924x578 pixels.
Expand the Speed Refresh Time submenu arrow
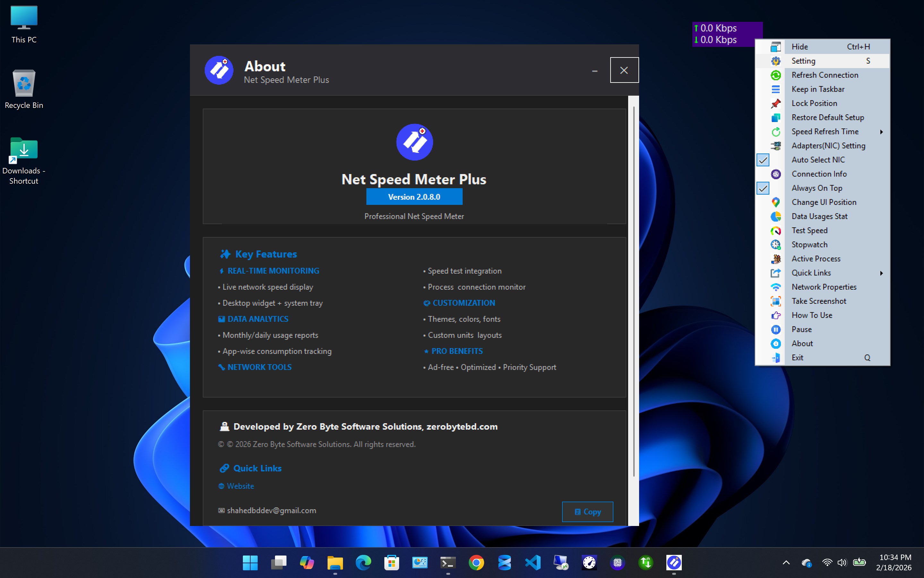(881, 132)
